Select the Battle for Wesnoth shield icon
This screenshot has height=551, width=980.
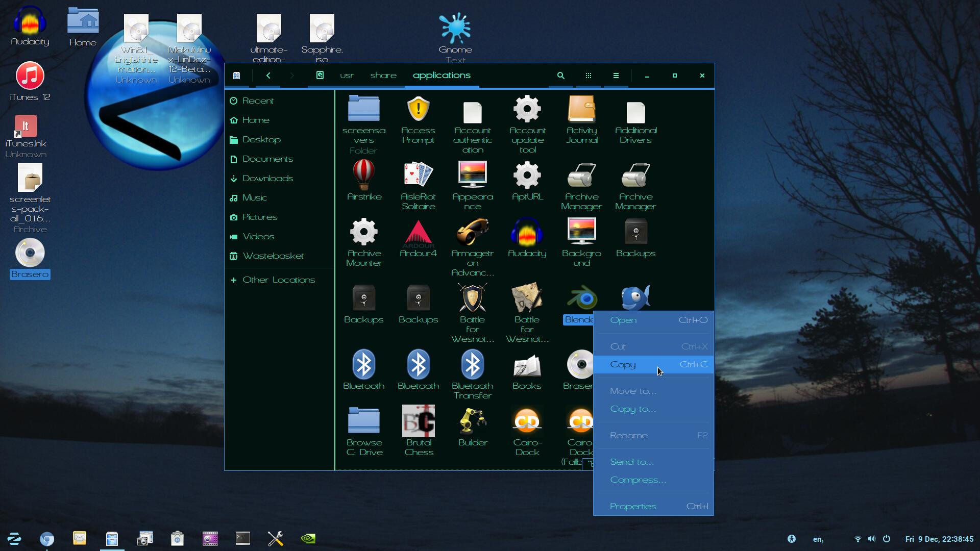tap(473, 297)
